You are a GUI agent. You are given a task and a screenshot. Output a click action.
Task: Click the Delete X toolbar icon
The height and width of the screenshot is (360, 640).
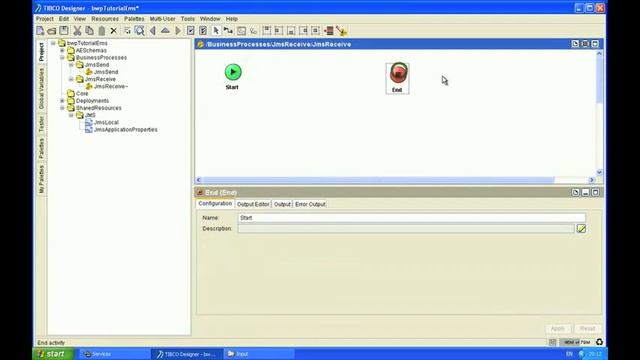[113, 31]
